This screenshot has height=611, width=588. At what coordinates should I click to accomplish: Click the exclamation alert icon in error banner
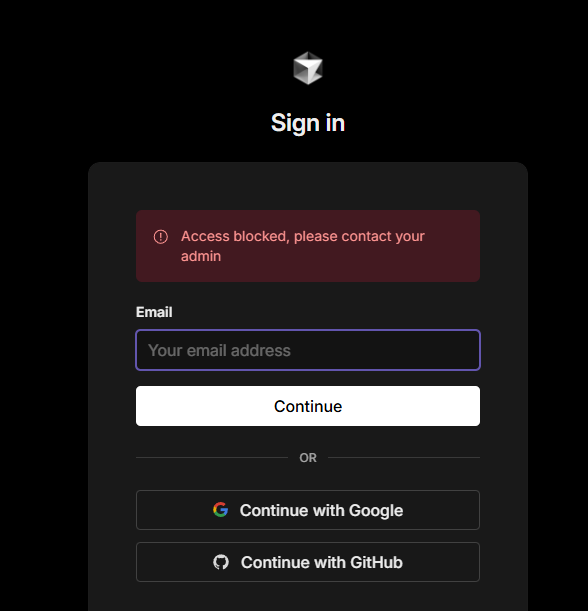click(161, 237)
